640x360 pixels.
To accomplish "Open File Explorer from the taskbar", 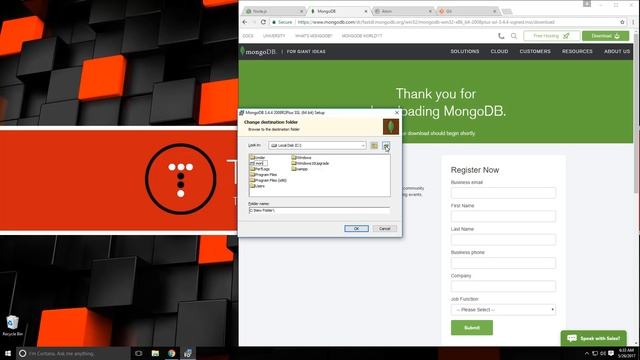I will click(x=155, y=353).
